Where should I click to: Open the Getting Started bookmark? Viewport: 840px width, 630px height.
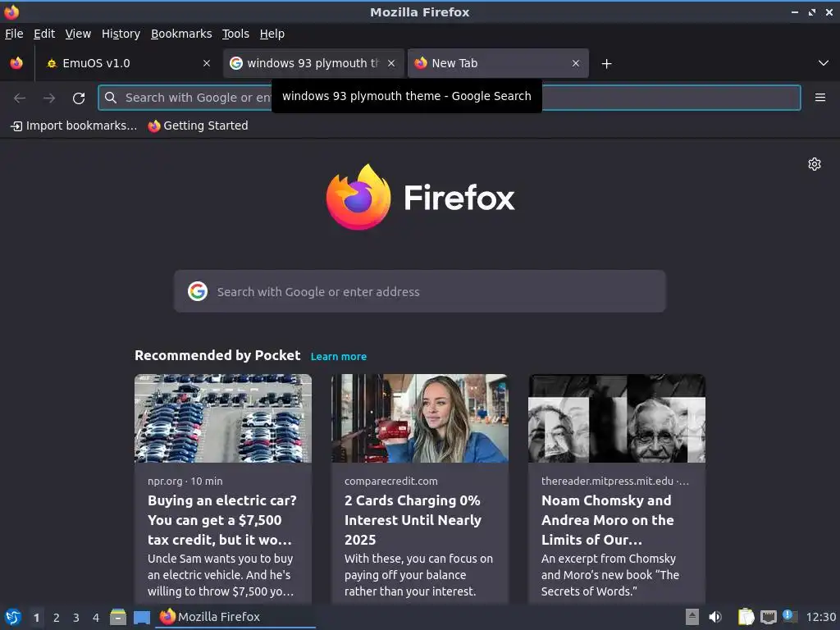(199, 126)
